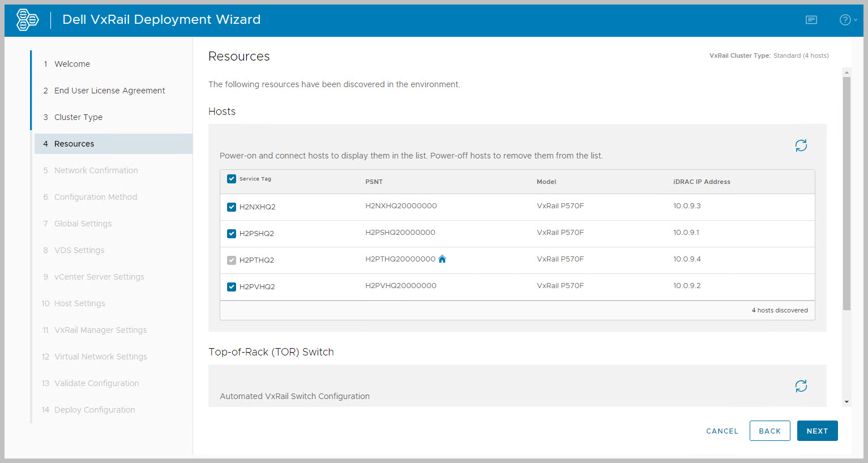Image resolution: width=868 pixels, height=463 pixels.
Task: Click the Dell VxRail logo icon
Action: (x=27, y=20)
